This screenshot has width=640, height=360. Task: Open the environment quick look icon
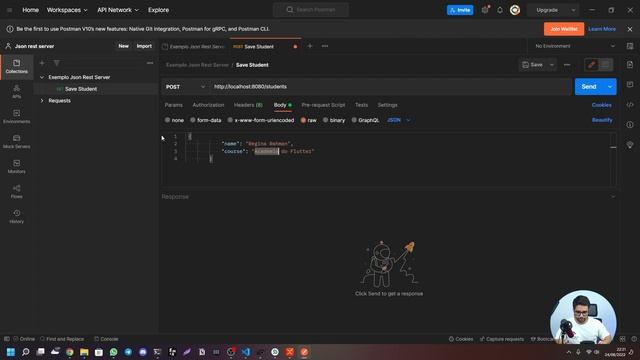630,46
